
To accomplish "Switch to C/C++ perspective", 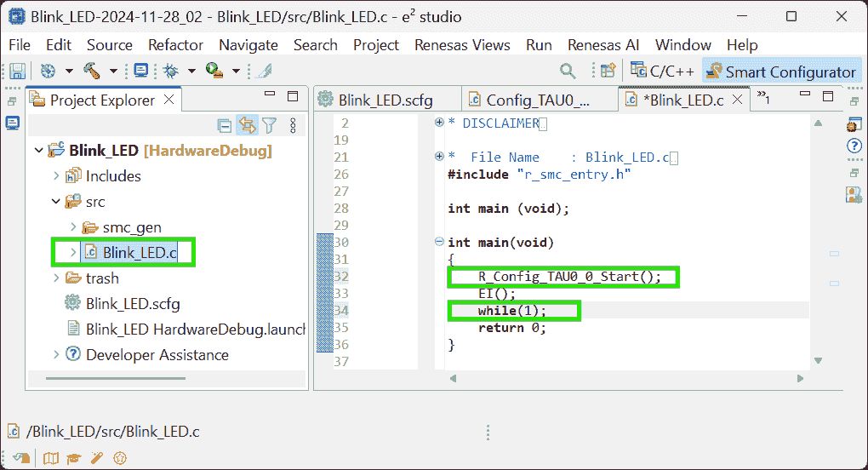I will [662, 72].
